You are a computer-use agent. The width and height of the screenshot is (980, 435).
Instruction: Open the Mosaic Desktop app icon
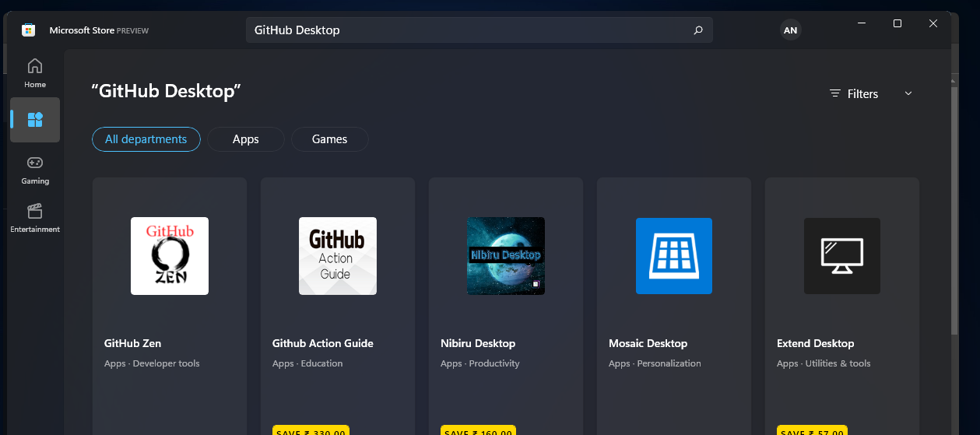coord(674,256)
